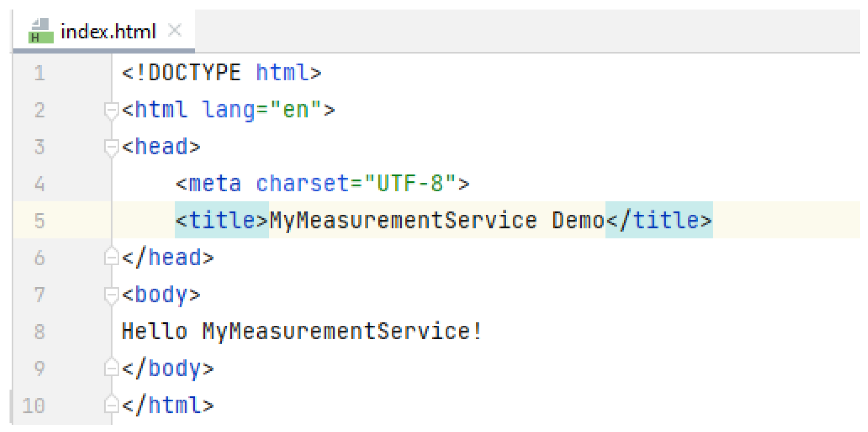Click the fold end marker beside closing body tag
868x432 pixels.
point(111,368)
